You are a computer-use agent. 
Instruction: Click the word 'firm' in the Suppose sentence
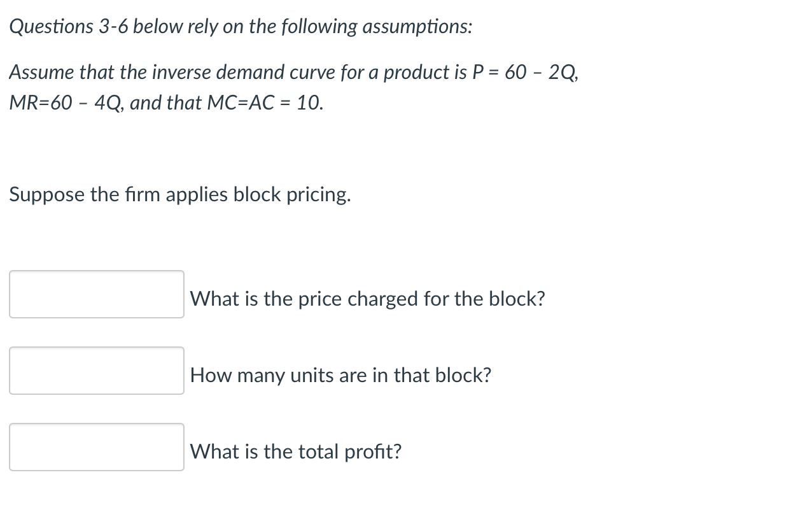click(x=143, y=195)
